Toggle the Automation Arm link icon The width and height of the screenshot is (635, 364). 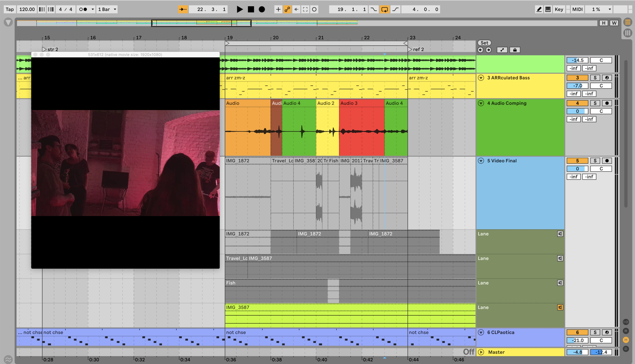click(x=287, y=10)
